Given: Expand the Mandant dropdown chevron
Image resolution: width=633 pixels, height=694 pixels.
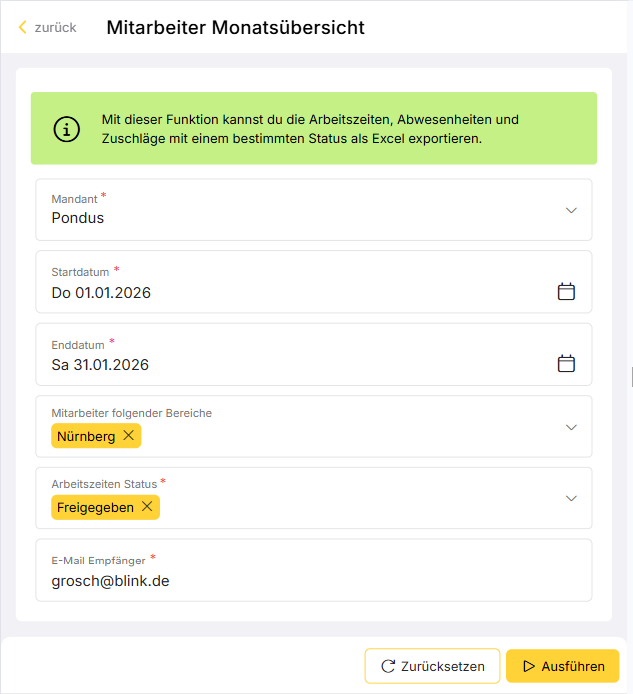Looking at the screenshot, I should 571,210.
